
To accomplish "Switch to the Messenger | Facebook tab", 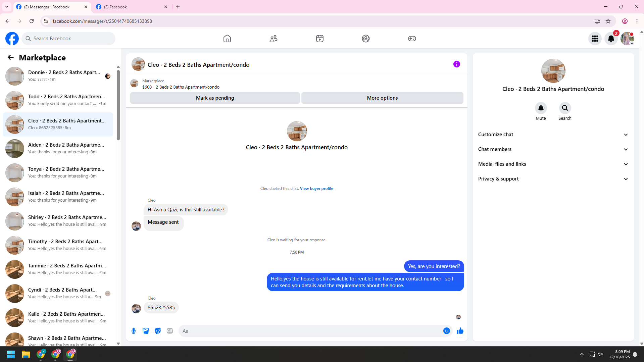I will point(52,7).
